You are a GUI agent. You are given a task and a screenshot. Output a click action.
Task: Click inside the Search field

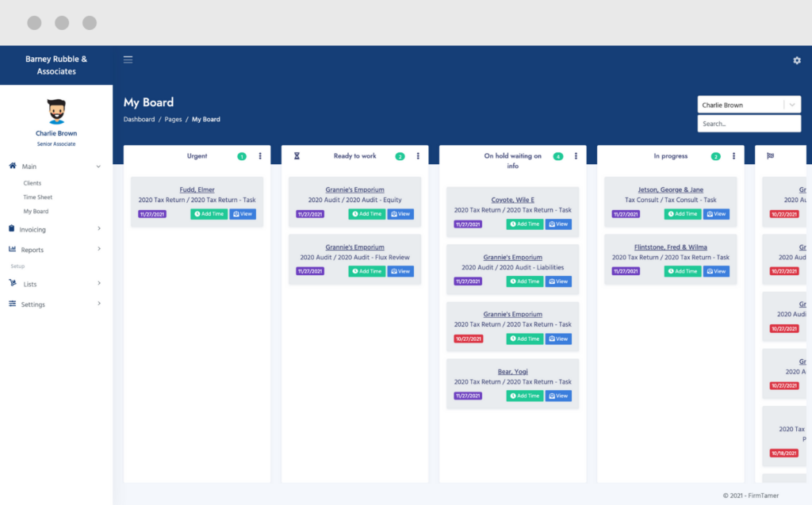pyautogui.click(x=749, y=123)
